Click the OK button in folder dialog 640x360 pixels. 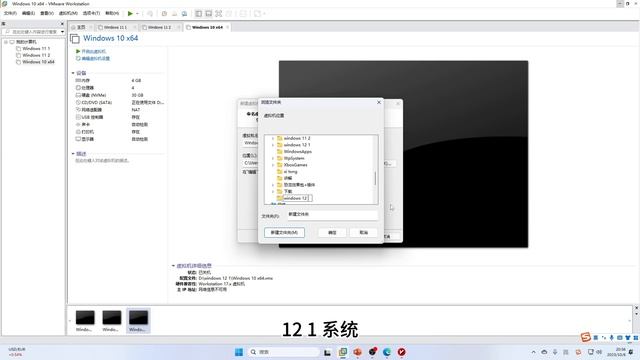click(332, 232)
